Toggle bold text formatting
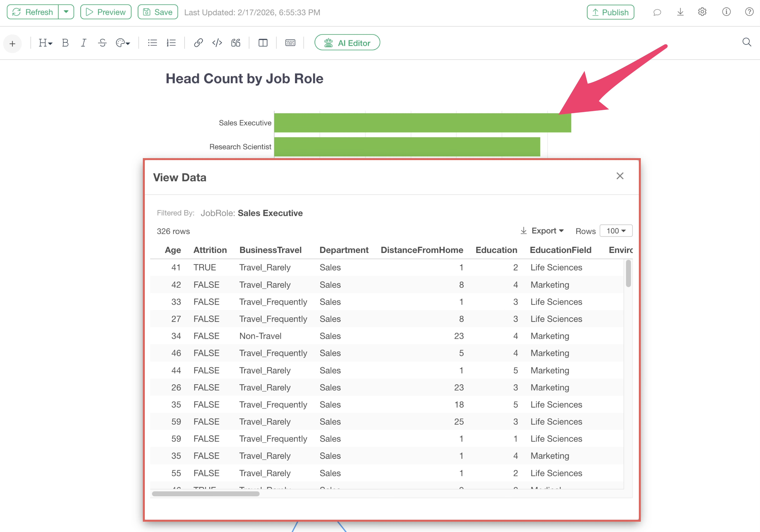This screenshot has height=532, width=760. pyautogui.click(x=65, y=43)
